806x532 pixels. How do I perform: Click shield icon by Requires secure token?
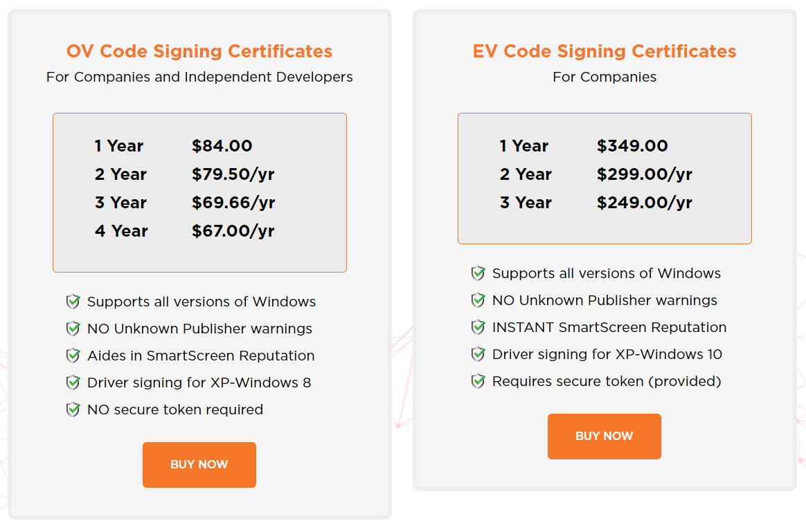point(478,381)
